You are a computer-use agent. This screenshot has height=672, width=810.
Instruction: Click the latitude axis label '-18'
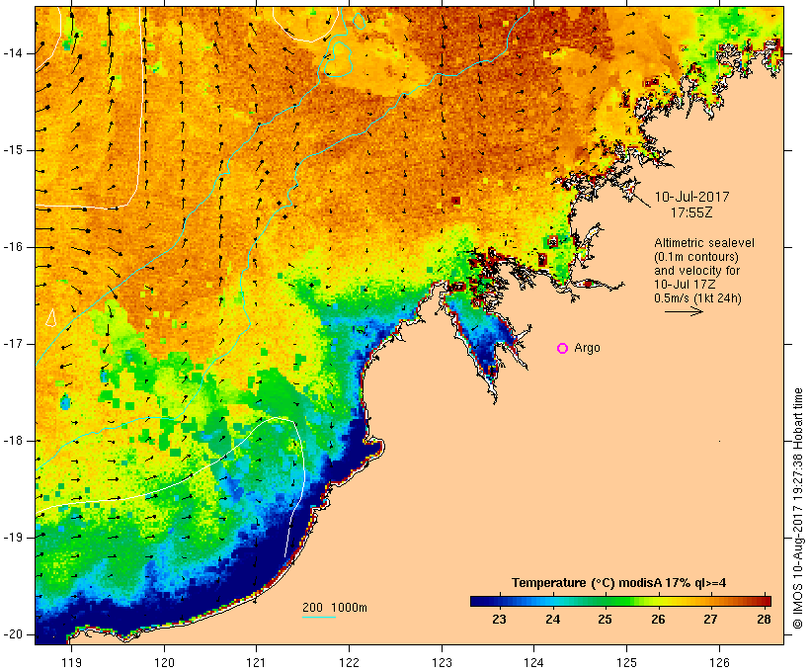coord(13,441)
